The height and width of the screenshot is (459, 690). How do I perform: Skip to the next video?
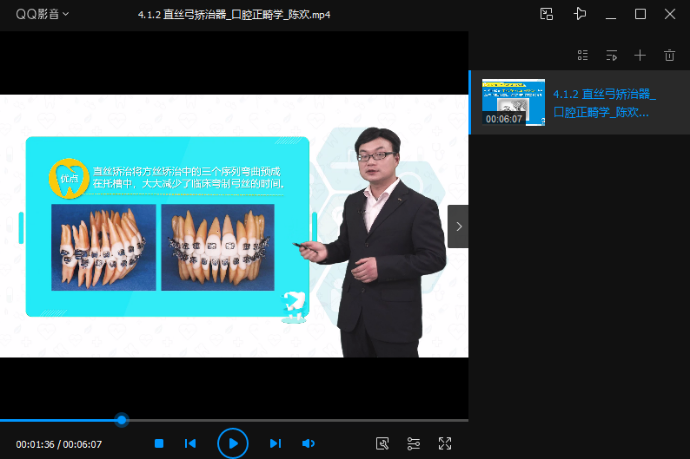[x=275, y=443]
